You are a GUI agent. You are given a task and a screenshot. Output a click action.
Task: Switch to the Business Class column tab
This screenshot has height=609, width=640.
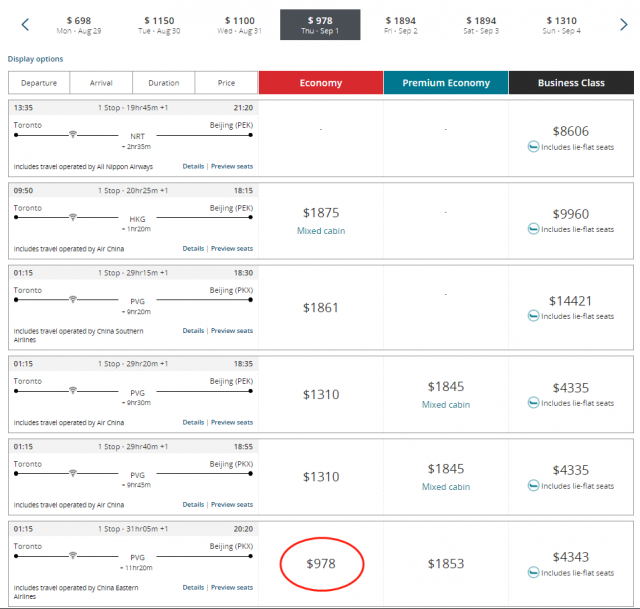(x=571, y=83)
